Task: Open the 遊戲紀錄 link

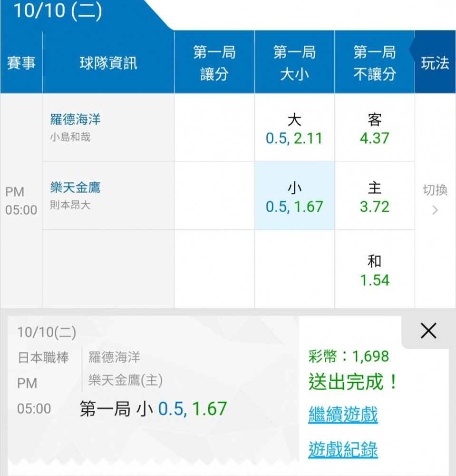Action: pos(343,449)
